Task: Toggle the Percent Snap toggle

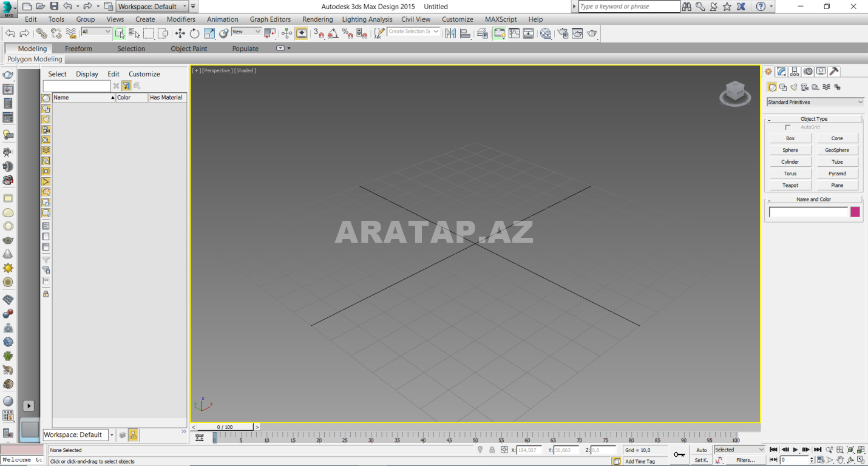Action: (x=348, y=33)
